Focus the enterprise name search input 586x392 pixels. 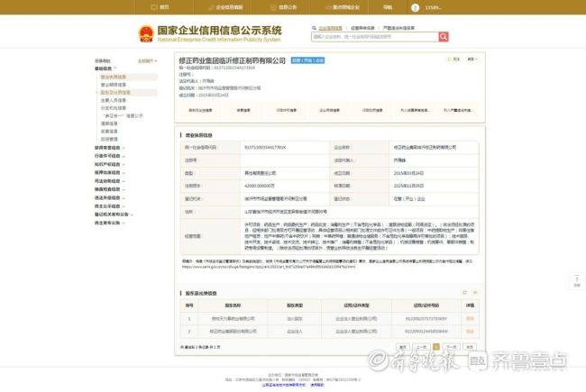(375, 37)
